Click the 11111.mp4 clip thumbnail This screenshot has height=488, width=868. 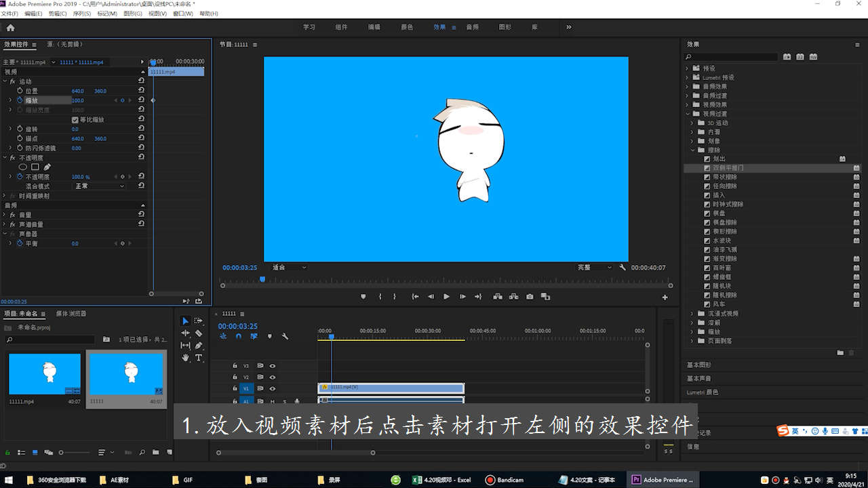pyautogui.click(x=45, y=374)
